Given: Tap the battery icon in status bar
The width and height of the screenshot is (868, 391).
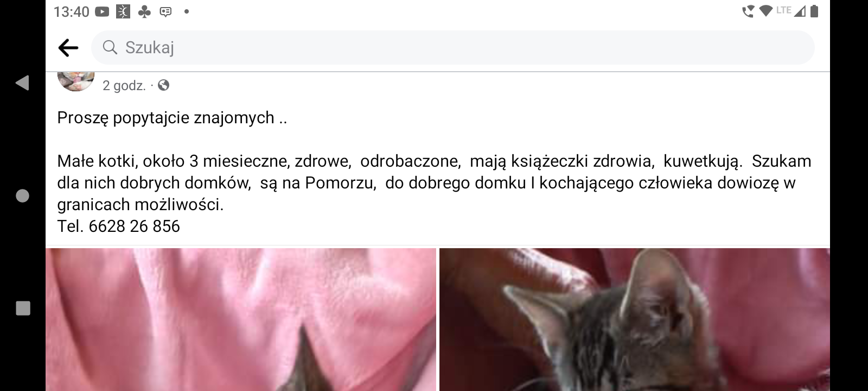Looking at the screenshot, I should pos(814,11).
